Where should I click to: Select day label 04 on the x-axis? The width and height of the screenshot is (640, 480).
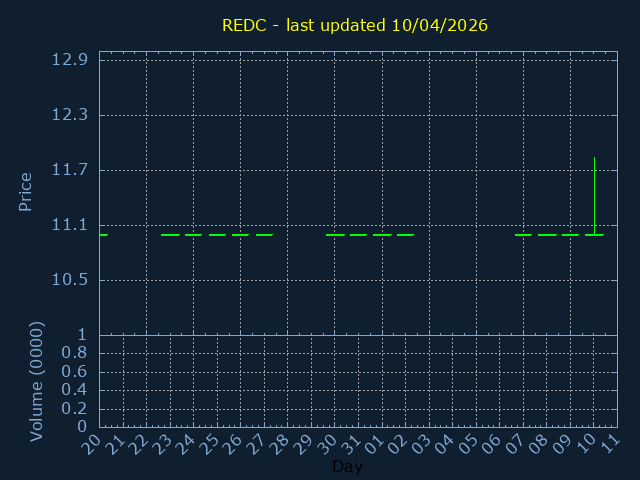pos(445,444)
